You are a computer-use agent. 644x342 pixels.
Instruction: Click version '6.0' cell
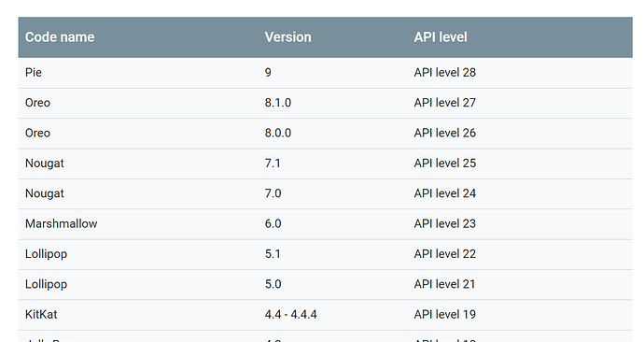[x=273, y=223]
